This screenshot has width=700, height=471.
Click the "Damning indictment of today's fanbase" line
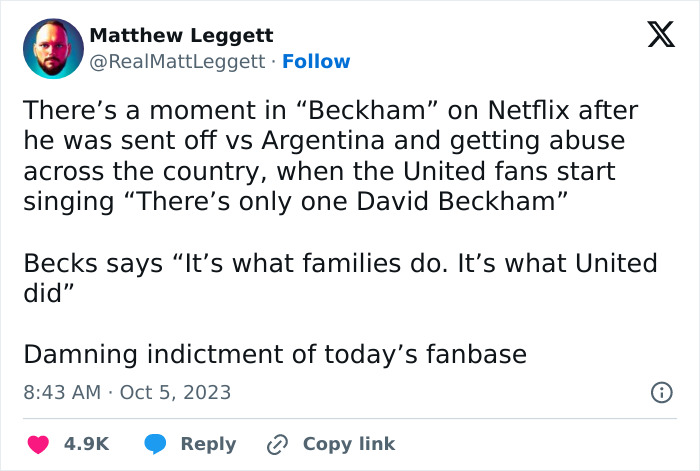pyautogui.click(x=274, y=355)
